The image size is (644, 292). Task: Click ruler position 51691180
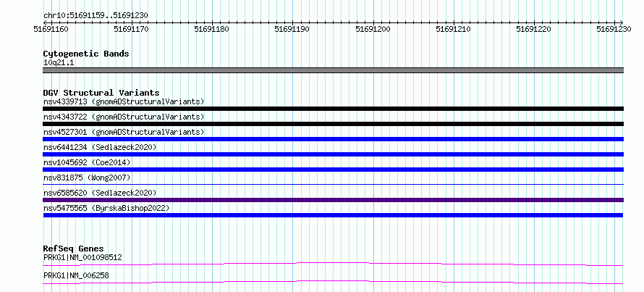212,29
